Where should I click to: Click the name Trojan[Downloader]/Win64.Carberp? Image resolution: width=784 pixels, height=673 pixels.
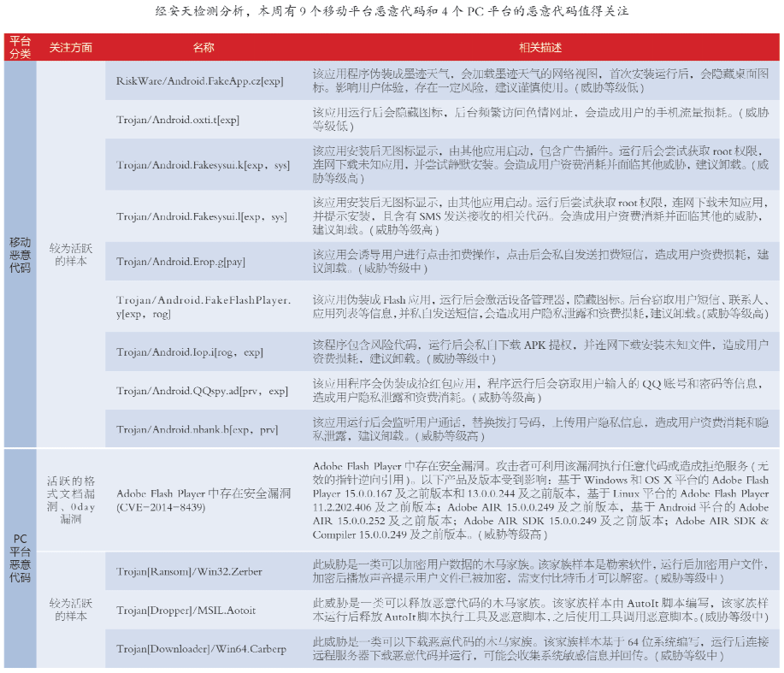pyautogui.click(x=201, y=648)
